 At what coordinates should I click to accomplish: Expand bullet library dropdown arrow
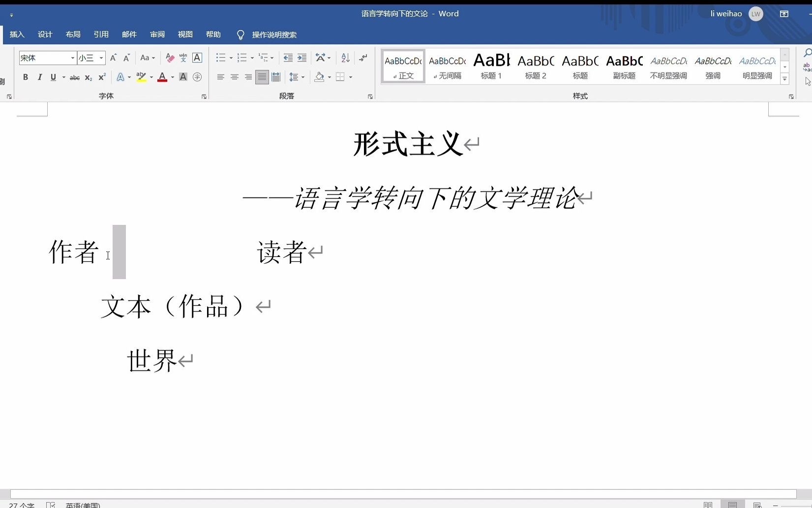(x=231, y=58)
